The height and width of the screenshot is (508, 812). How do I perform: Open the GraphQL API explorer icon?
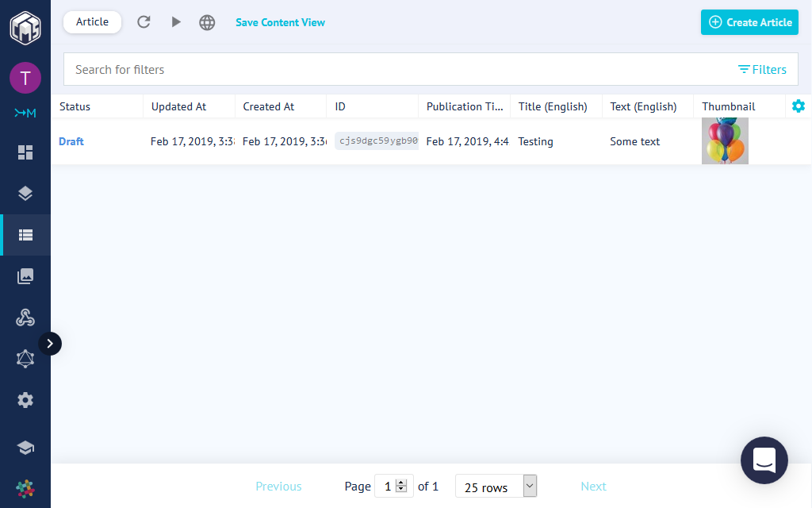25,359
